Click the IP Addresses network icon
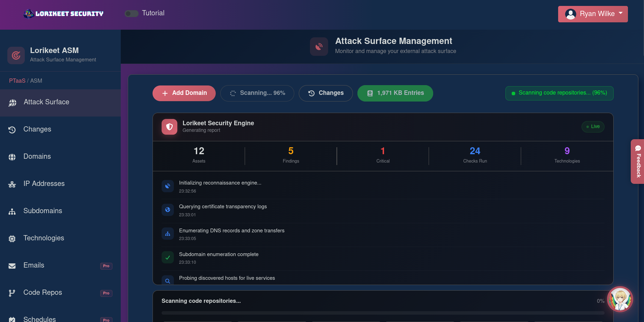644x322 pixels. click(x=12, y=184)
